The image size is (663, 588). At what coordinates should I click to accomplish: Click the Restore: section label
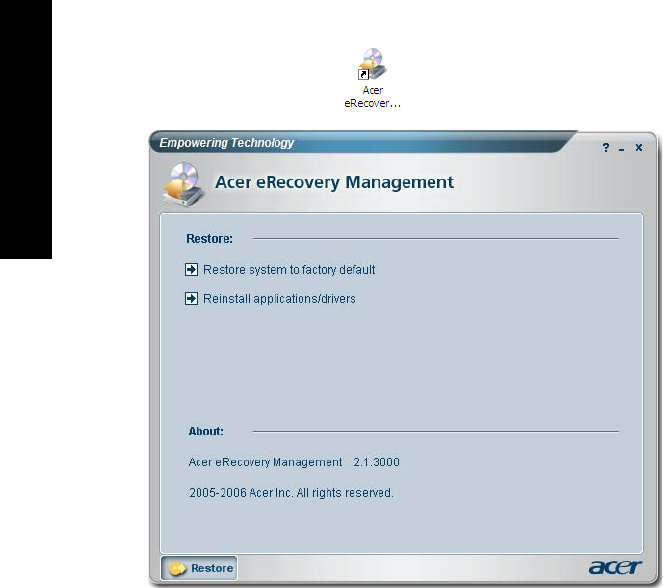coord(209,238)
